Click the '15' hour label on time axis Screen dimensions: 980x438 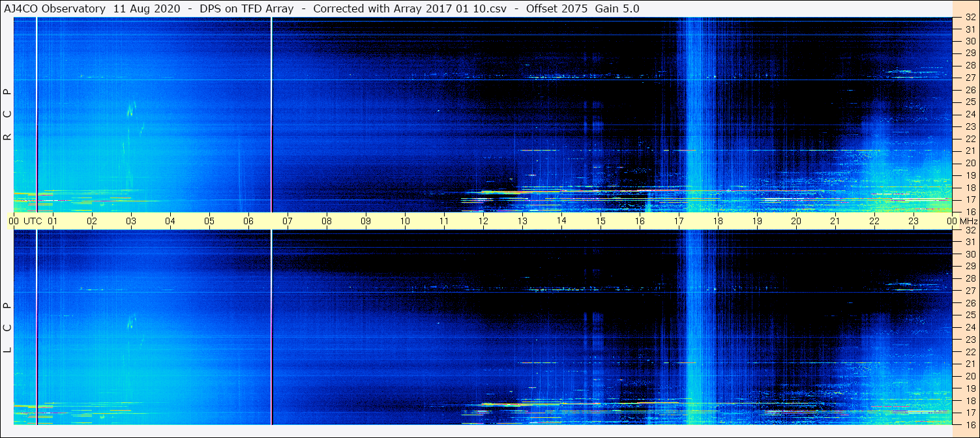click(x=601, y=221)
